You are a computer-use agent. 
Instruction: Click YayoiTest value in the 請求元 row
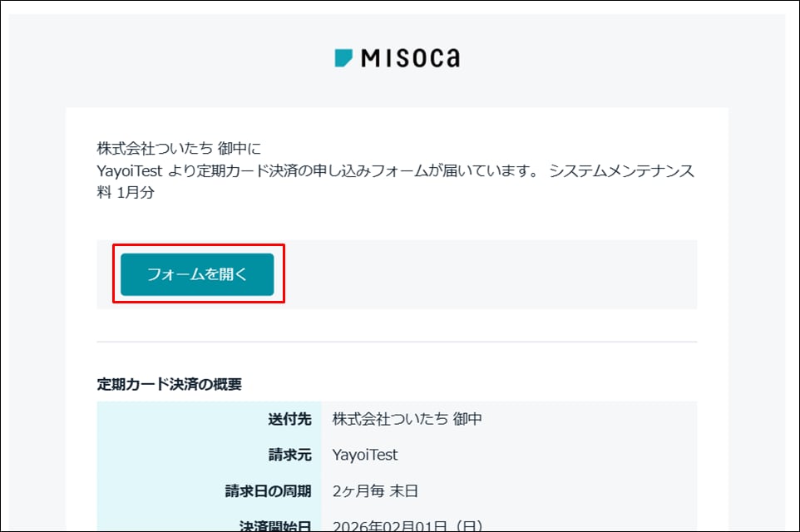(365, 455)
